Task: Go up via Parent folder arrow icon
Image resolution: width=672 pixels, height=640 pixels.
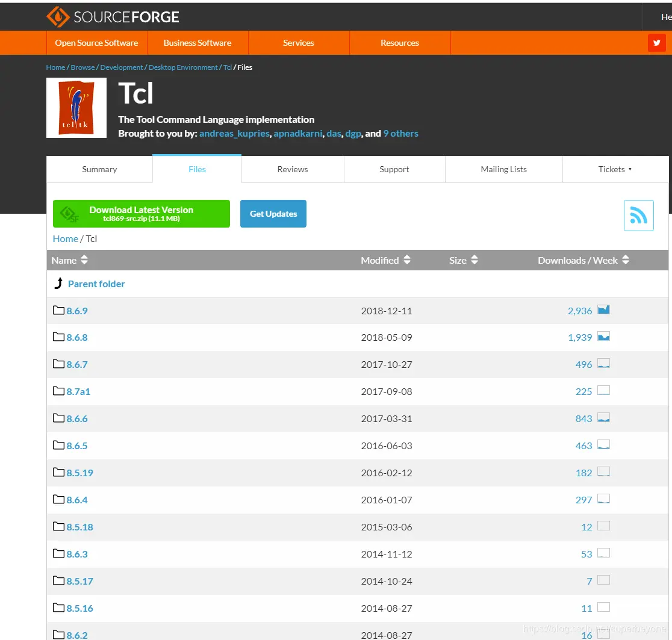Action: [x=59, y=283]
